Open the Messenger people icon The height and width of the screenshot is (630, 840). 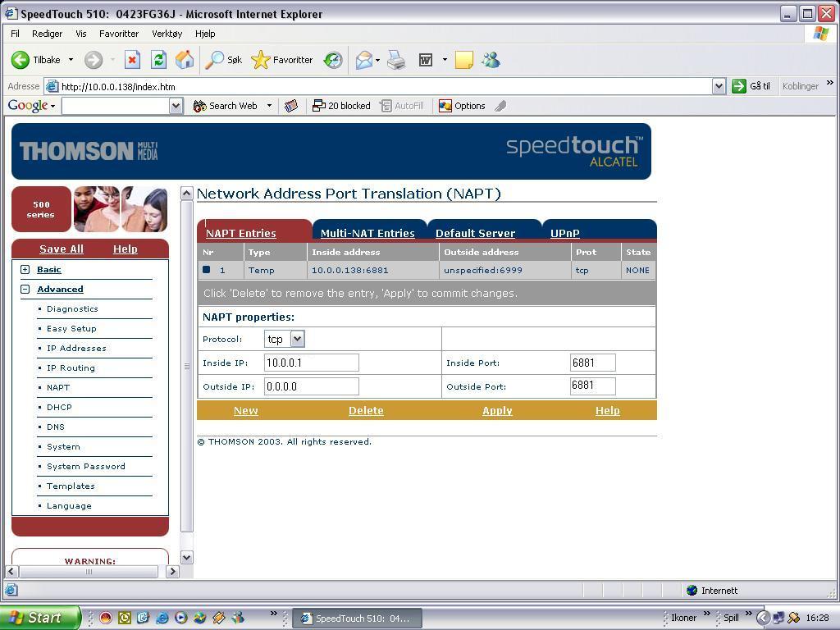click(491, 60)
